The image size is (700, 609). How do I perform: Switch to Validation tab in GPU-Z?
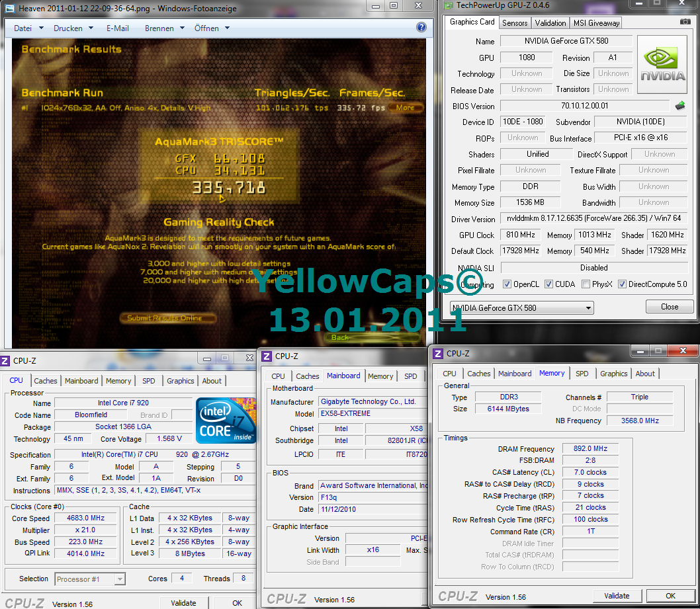coord(550,22)
